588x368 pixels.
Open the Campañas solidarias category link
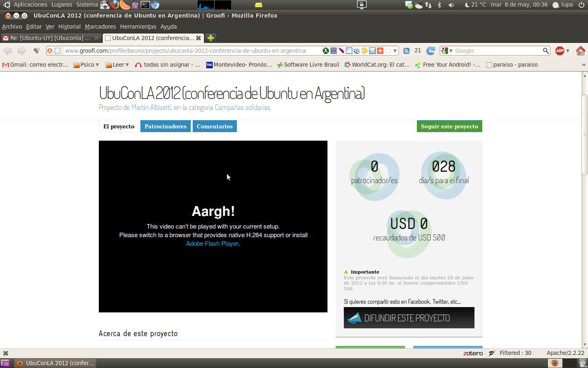242,108
